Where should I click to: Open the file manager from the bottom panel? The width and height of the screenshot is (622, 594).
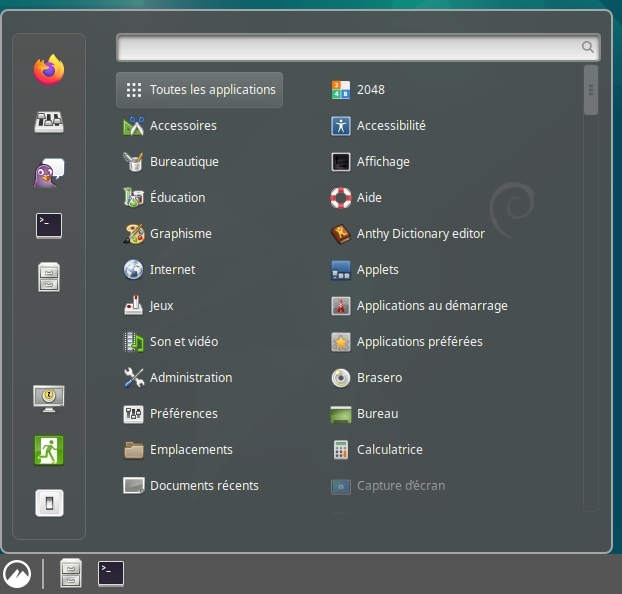coord(71,573)
